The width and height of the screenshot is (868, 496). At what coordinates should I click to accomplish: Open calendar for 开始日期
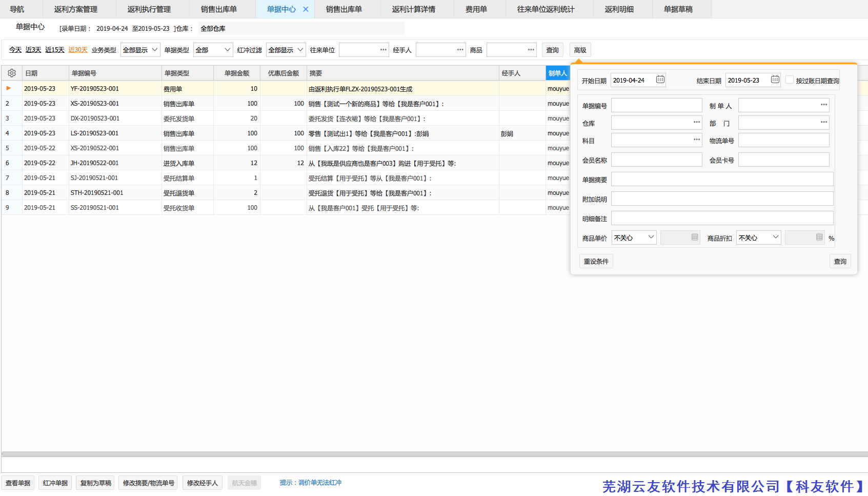pyautogui.click(x=660, y=80)
